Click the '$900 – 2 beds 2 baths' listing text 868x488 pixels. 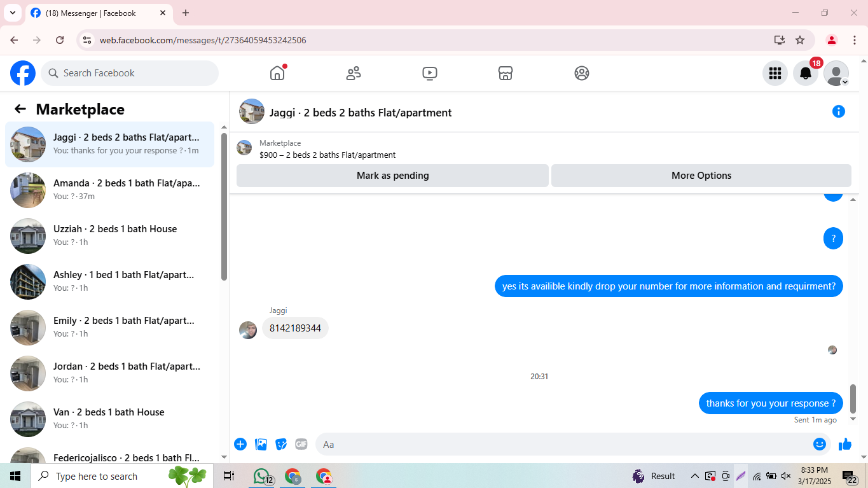[327, 155]
